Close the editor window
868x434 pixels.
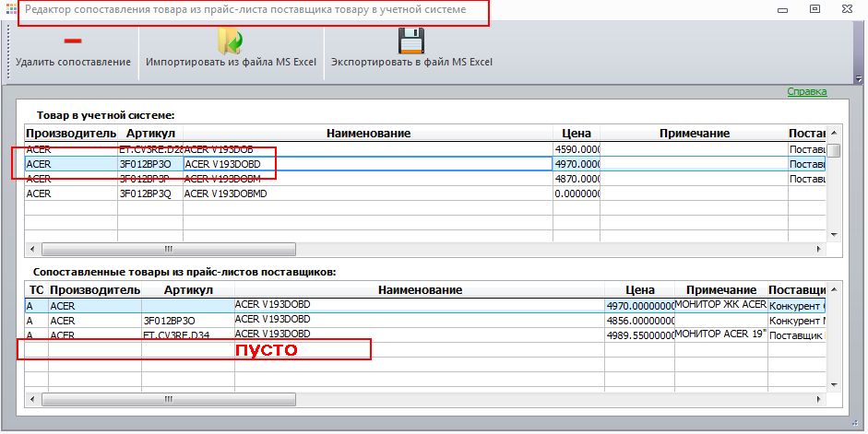tap(847, 9)
